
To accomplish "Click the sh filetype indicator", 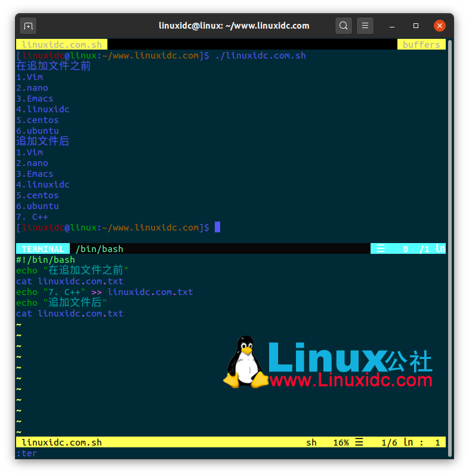I will (x=311, y=443).
